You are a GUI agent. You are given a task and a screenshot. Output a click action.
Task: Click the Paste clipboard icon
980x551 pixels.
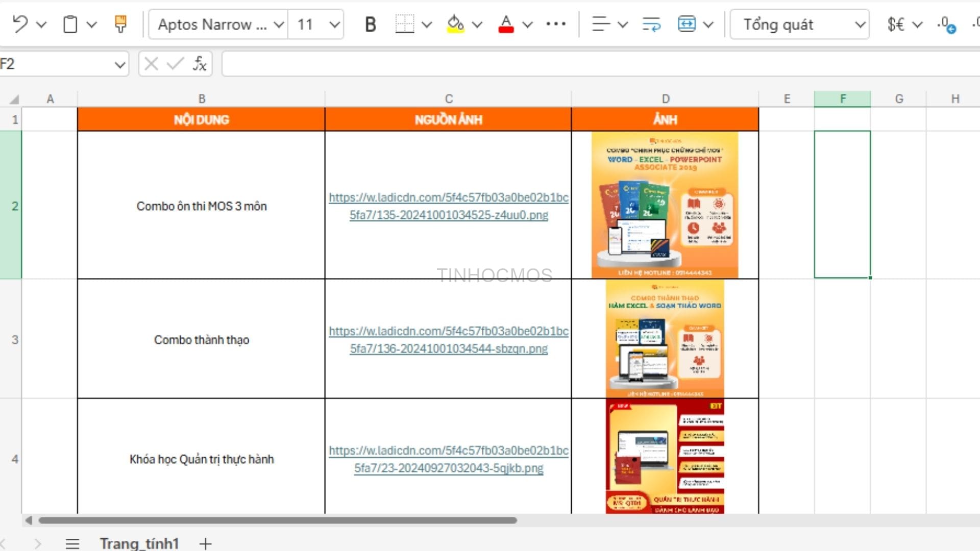tap(70, 24)
